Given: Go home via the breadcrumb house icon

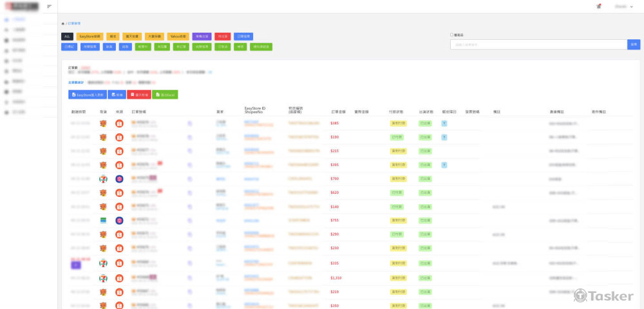Looking at the screenshot, I should click(63, 24).
